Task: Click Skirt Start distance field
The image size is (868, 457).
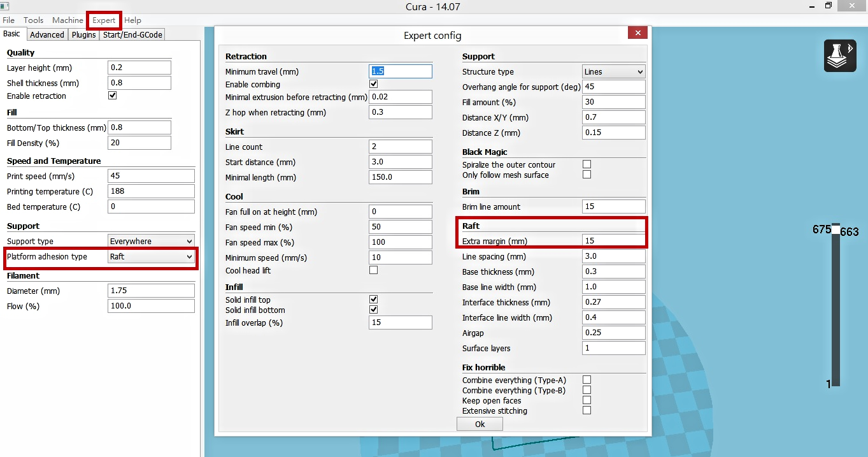Action: [401, 162]
